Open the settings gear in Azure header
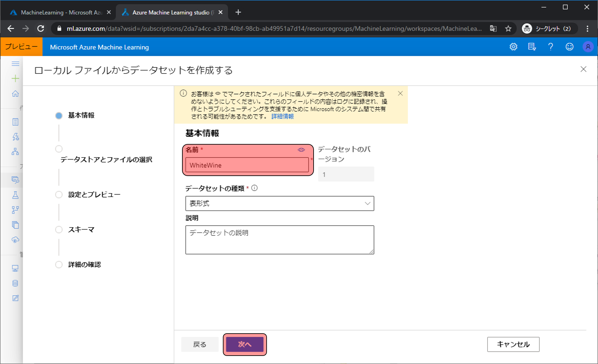Image resolution: width=598 pixels, height=364 pixels. (x=513, y=47)
